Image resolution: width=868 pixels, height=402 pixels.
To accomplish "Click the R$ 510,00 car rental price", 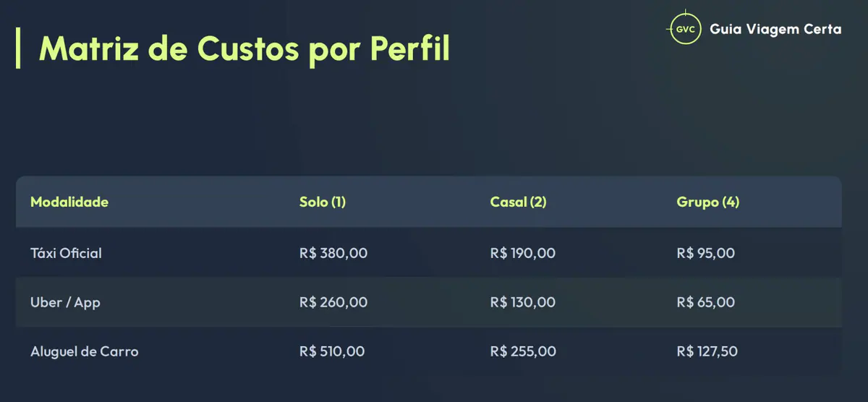I will (332, 351).
